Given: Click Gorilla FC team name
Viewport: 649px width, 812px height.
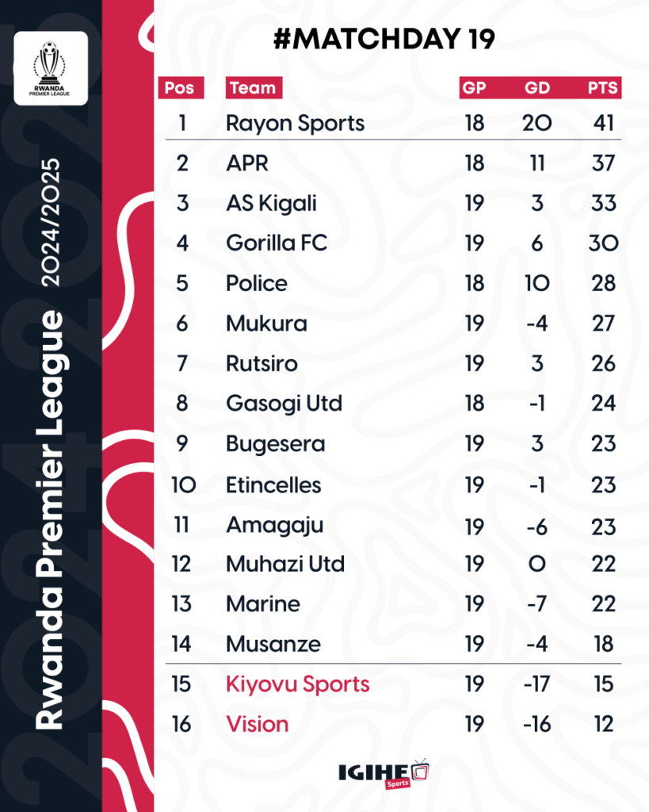Looking at the screenshot, I should coord(277,243).
